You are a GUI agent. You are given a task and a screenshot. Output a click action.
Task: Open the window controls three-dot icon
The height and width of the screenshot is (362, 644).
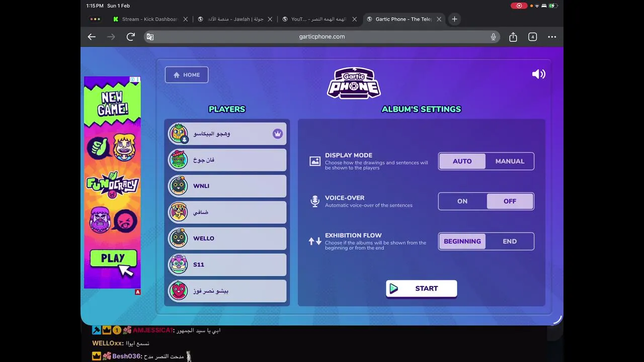point(95,19)
